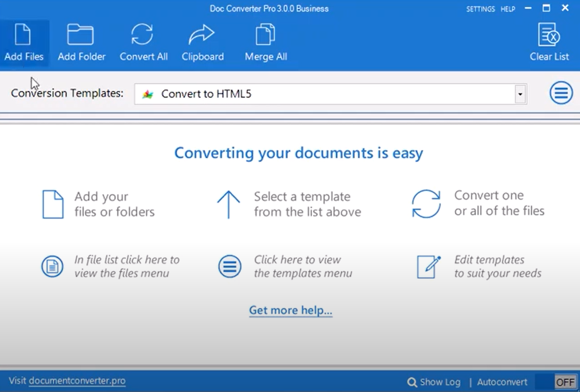Click the 'In file list click here' hint text

pyautogui.click(x=127, y=266)
